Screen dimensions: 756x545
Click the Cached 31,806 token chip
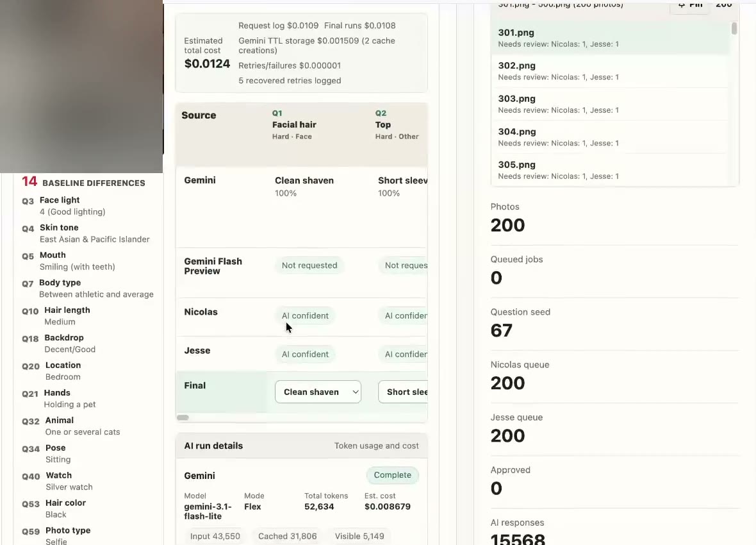click(x=288, y=536)
